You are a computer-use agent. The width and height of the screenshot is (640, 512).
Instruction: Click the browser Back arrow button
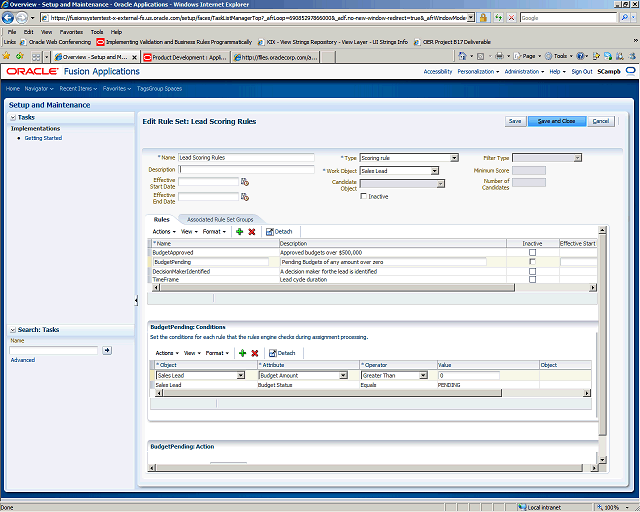coord(8,18)
